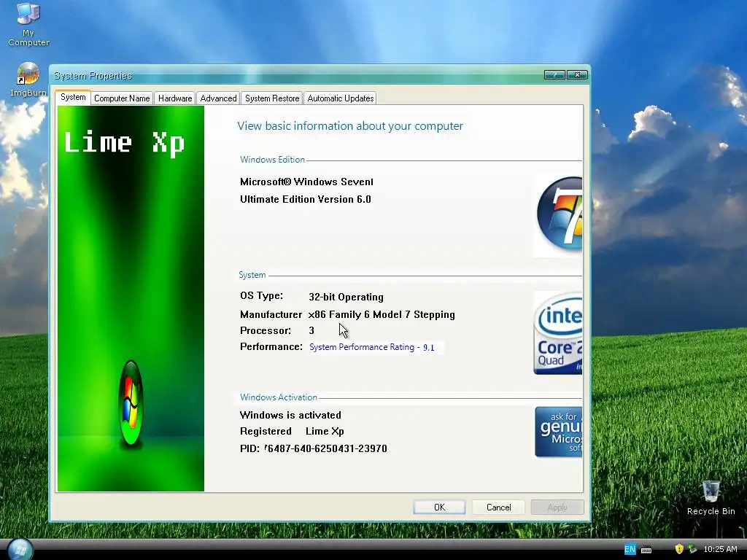747x560 pixels.
Task: Open My Computer desktop icon
Action: [28, 24]
